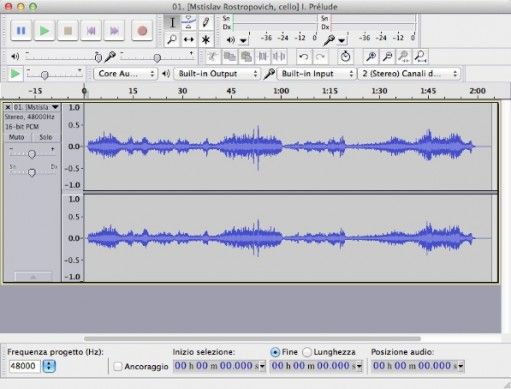The width and height of the screenshot is (511, 389).
Task: Start recording with the red Record button
Action: coord(142,31)
